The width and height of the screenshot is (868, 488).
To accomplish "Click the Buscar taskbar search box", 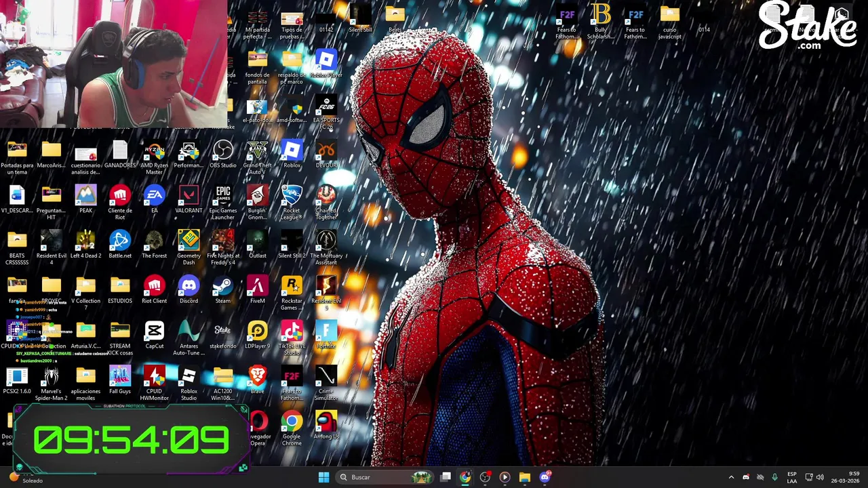I will (385, 477).
